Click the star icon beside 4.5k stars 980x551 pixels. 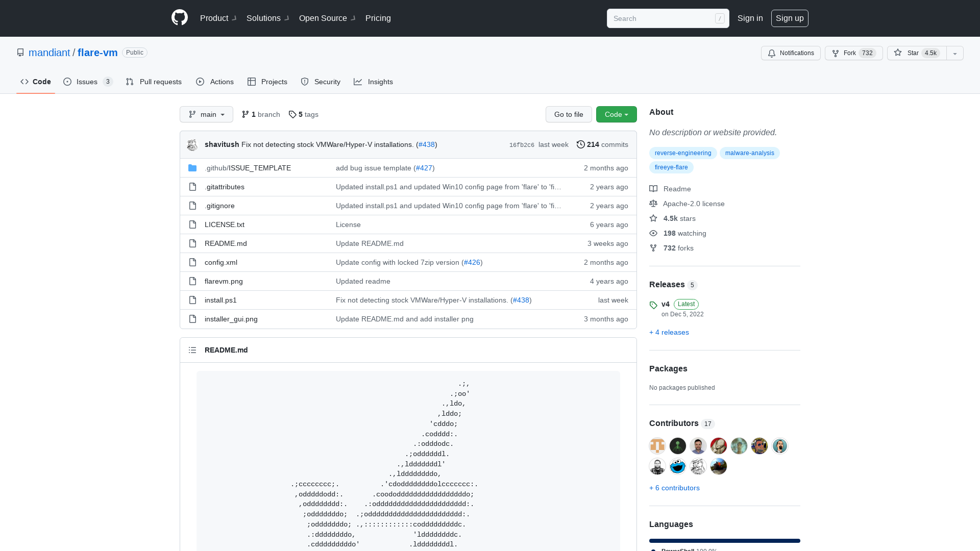point(653,218)
